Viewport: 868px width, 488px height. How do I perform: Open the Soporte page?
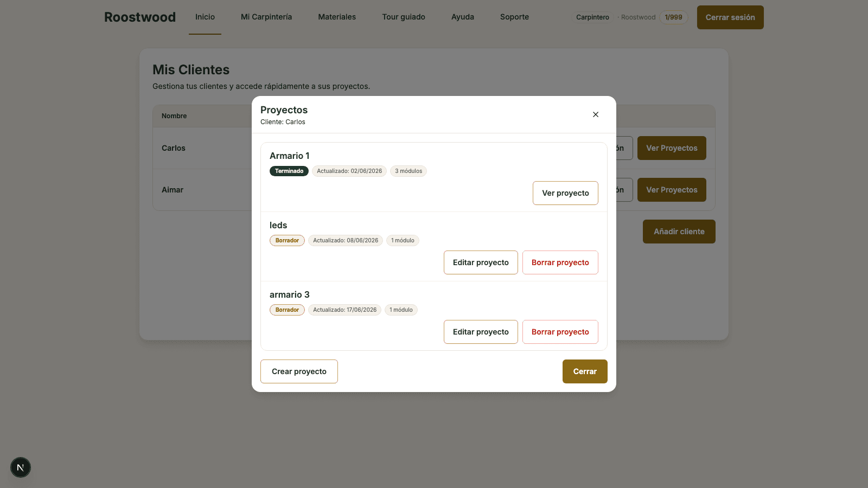(x=514, y=17)
